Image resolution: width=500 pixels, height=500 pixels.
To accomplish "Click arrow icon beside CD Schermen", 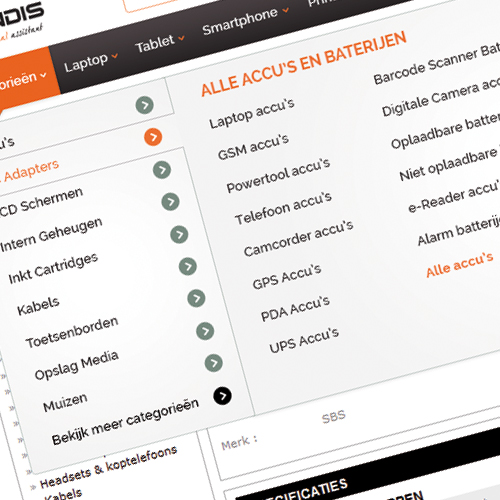I will coord(162,170).
